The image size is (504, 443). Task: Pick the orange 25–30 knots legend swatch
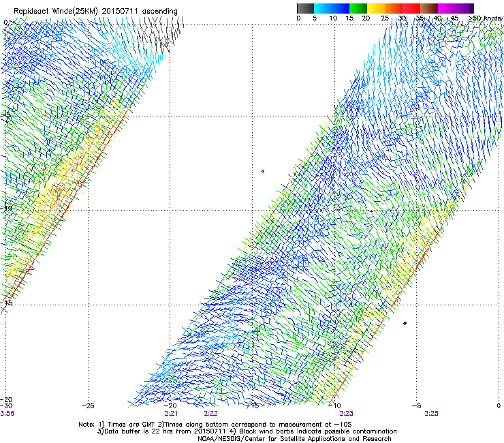(x=394, y=8)
